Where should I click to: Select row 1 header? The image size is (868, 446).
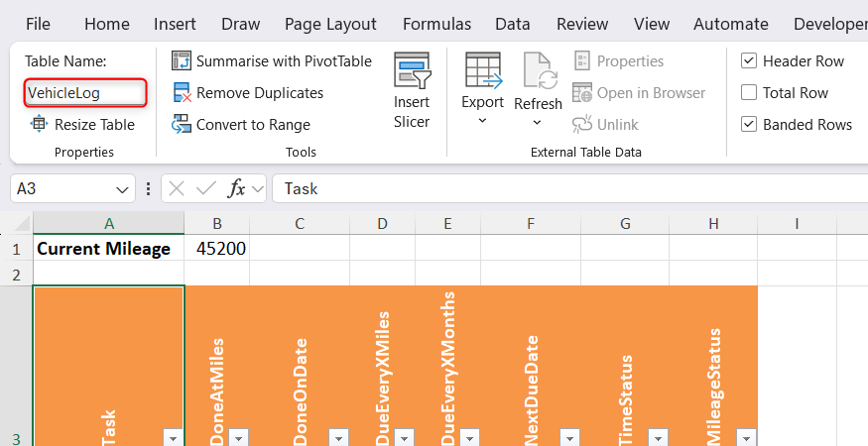(x=16, y=249)
